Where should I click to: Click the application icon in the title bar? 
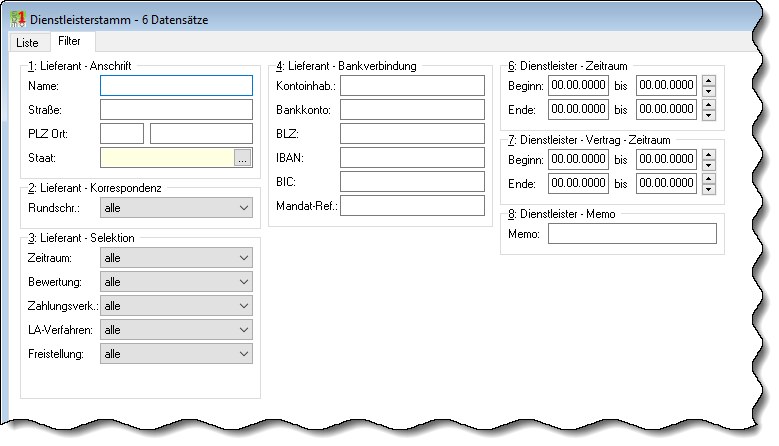[18, 19]
